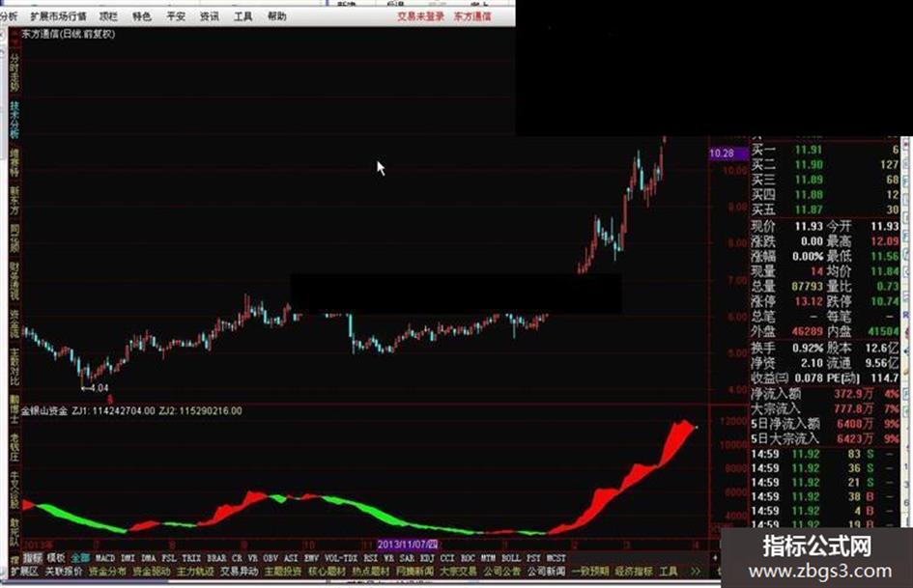Choose the MTM indicator
The image size is (913, 588).
click(488, 558)
